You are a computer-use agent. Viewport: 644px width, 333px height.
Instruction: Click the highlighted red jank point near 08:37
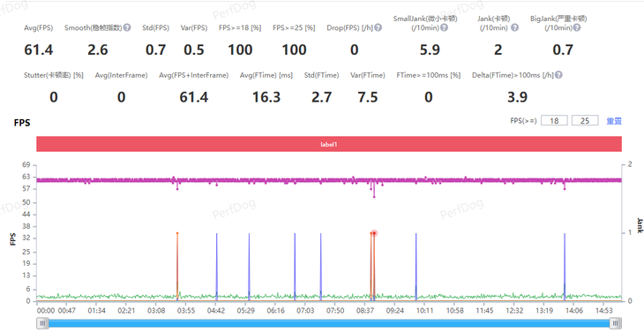(374, 233)
